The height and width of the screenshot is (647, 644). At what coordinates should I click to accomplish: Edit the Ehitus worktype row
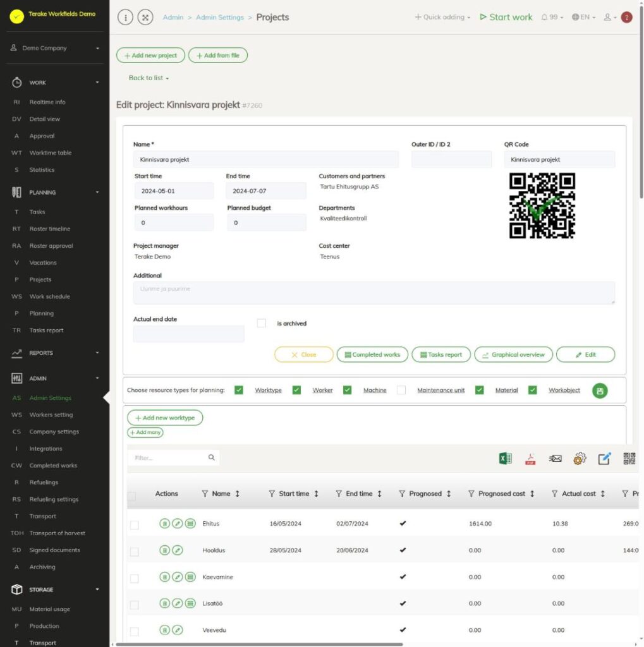[177, 523]
